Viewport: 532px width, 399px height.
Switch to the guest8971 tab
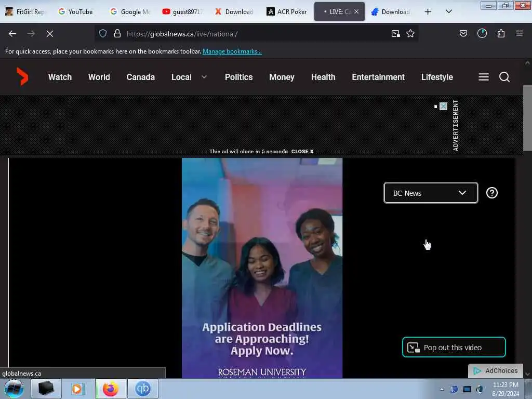point(182,11)
